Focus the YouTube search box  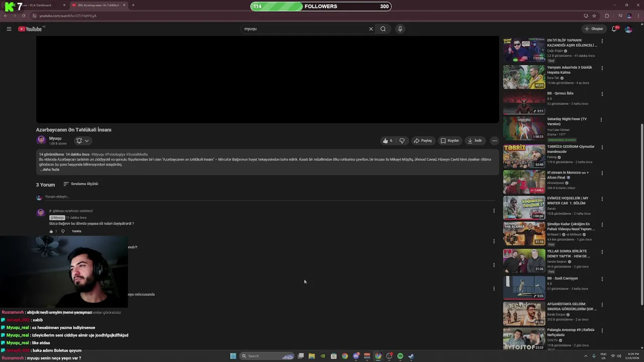[304, 29]
